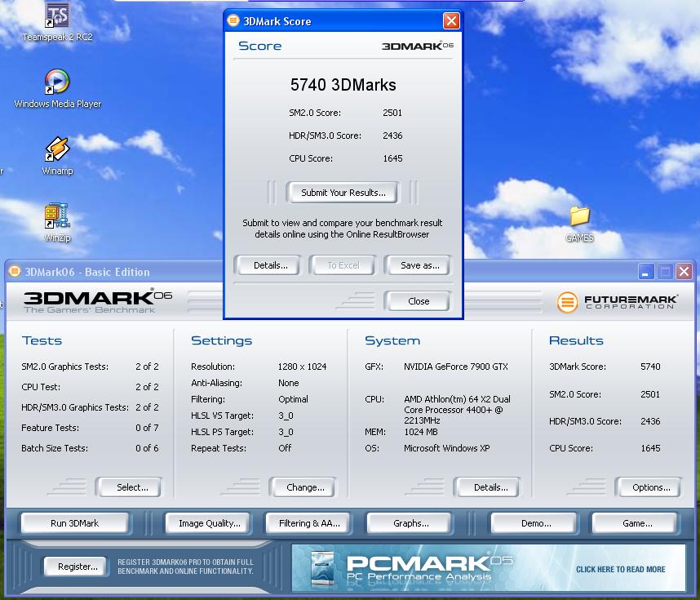The width and height of the screenshot is (700, 600).
Task: Minimize the 3DMark06 Basic Edition window
Action: pyautogui.click(x=645, y=272)
